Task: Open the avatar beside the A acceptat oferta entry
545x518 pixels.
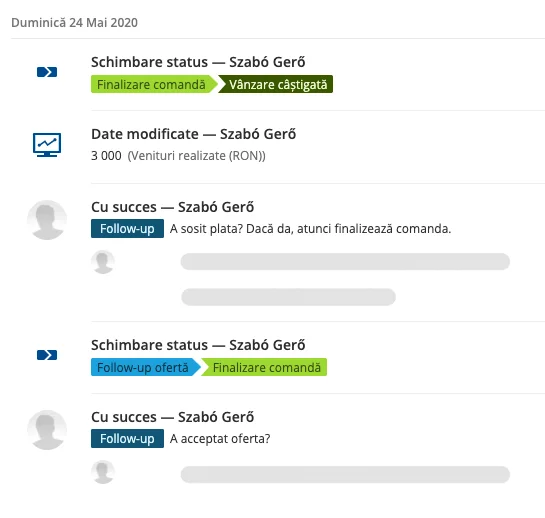Action: click(x=47, y=430)
